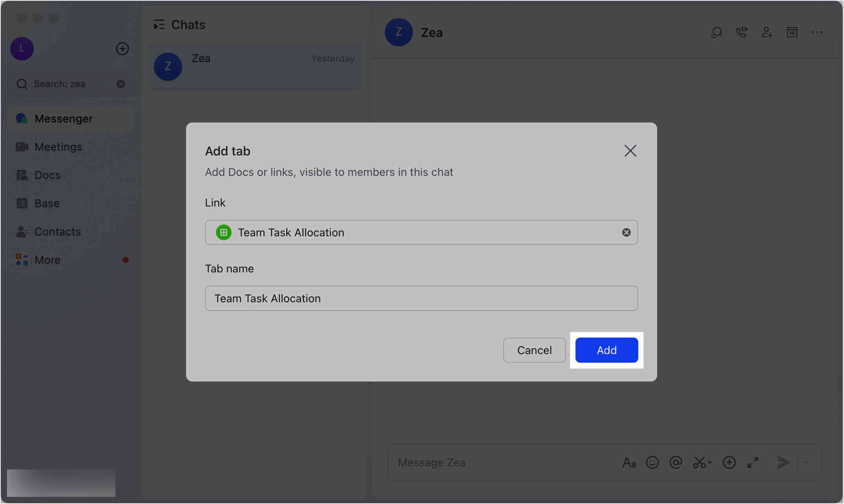The image size is (844, 504).
Task: Open the Zea conversation
Action: coord(254,66)
